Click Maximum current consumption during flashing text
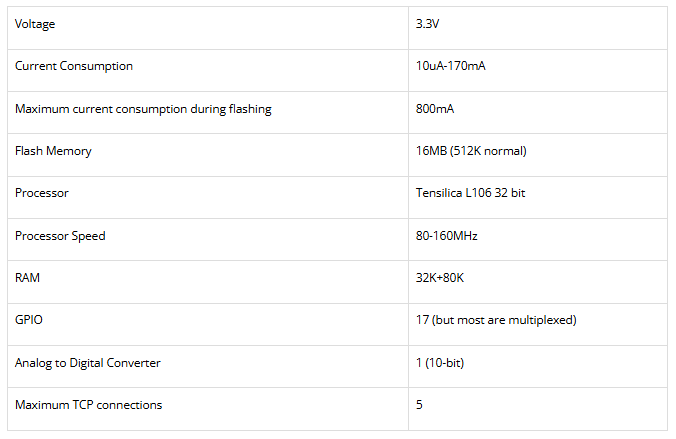The width and height of the screenshot is (676, 439). pos(143,109)
